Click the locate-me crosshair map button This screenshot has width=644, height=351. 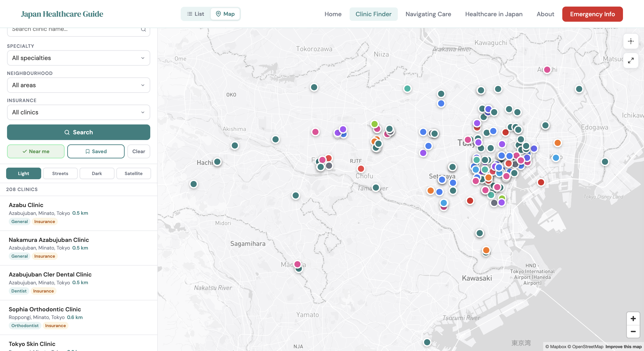point(630,41)
